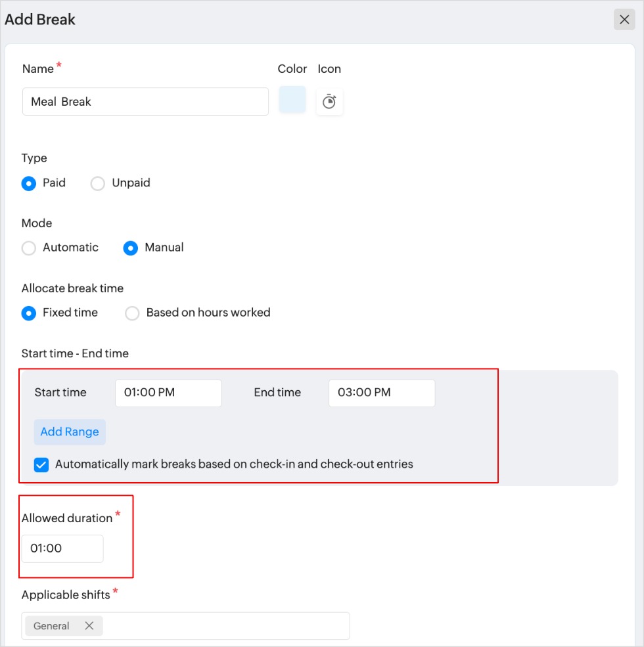Screen dimensions: 644x647
Task: Click the General shift tag
Action: (x=51, y=626)
